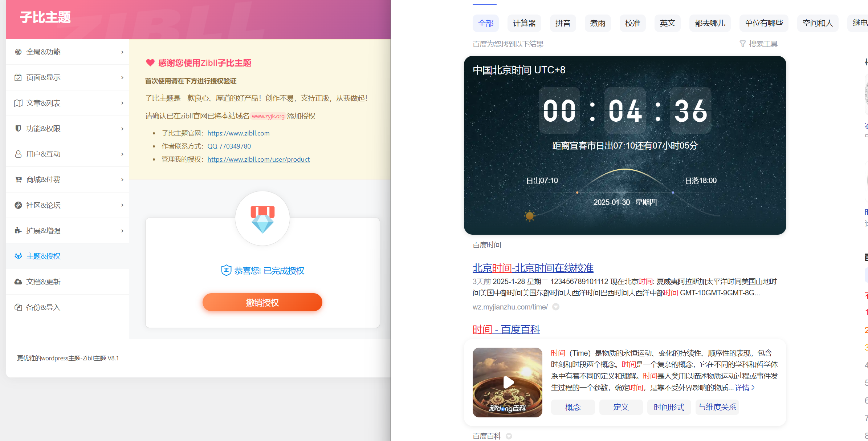The image size is (868, 441).
Task: Click the 概念 tag button
Action: (573, 407)
